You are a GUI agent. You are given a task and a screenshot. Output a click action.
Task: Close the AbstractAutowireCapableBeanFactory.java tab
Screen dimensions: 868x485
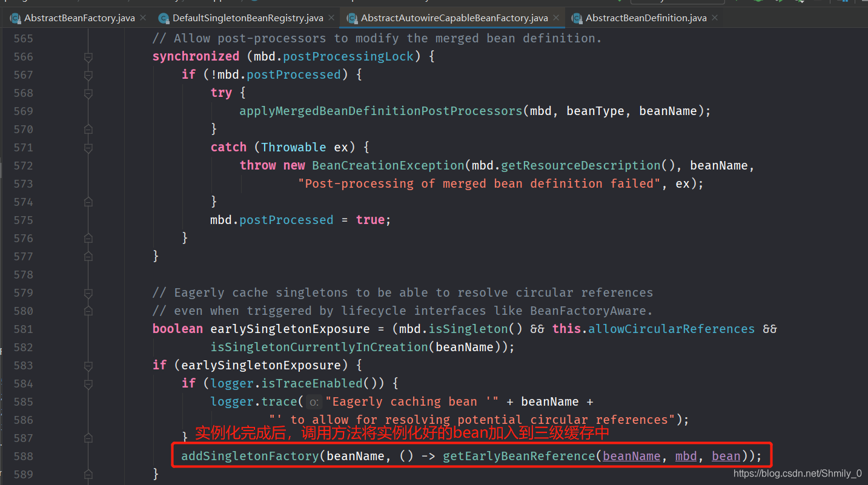click(x=556, y=18)
